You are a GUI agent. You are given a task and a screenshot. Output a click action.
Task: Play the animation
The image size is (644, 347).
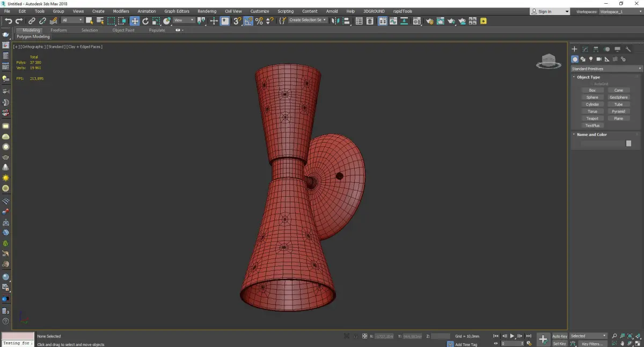tap(512, 336)
